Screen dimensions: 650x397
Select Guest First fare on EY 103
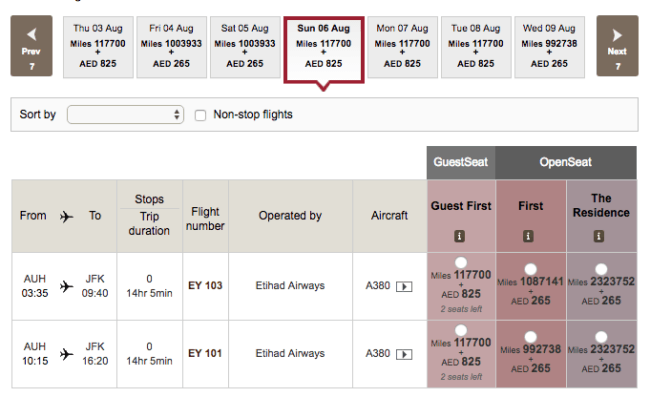point(461,263)
